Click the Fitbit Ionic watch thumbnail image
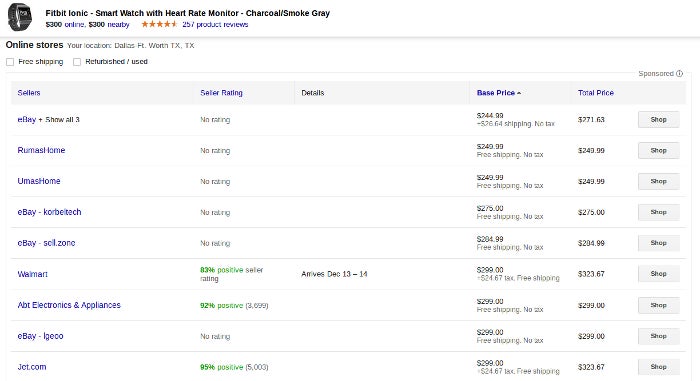The height and width of the screenshot is (381, 700). click(x=20, y=17)
